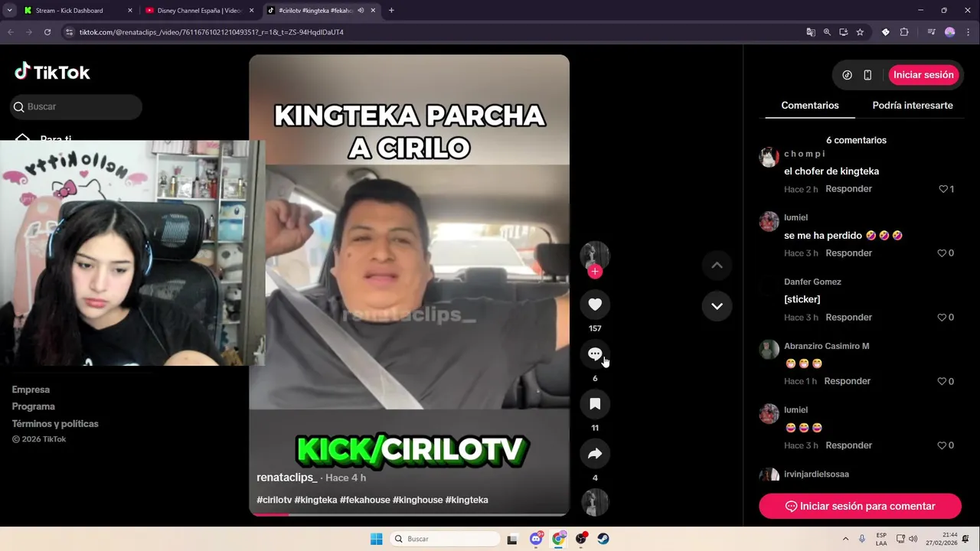Expand Términos y políticas footer section
Screen dimensions: 980x551
pos(55,423)
